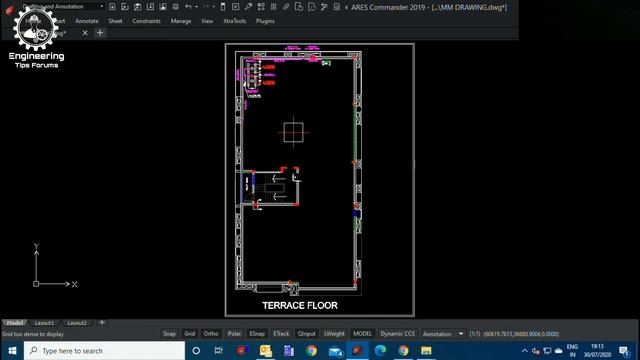Open the Windows Start menu

coord(12,351)
